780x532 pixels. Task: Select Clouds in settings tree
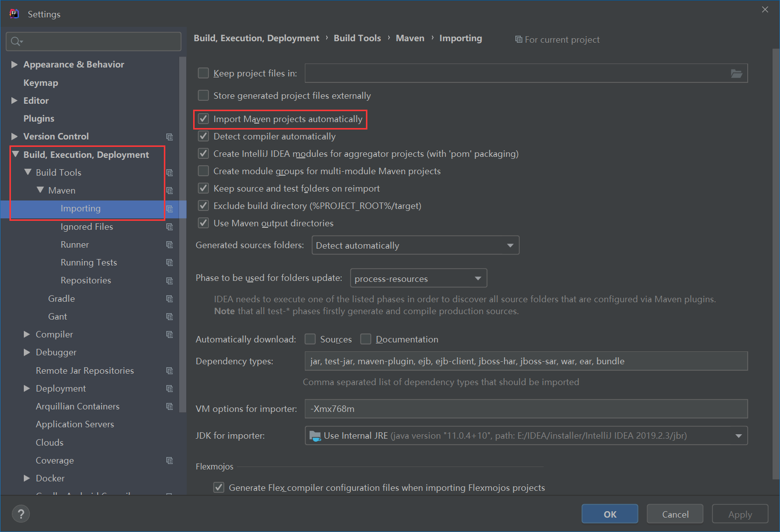point(50,443)
